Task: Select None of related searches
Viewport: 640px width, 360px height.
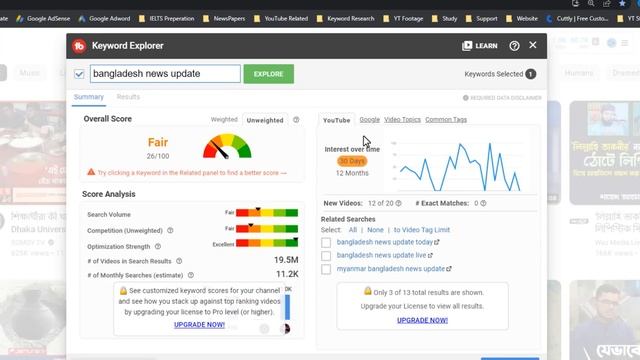Action: (375, 230)
